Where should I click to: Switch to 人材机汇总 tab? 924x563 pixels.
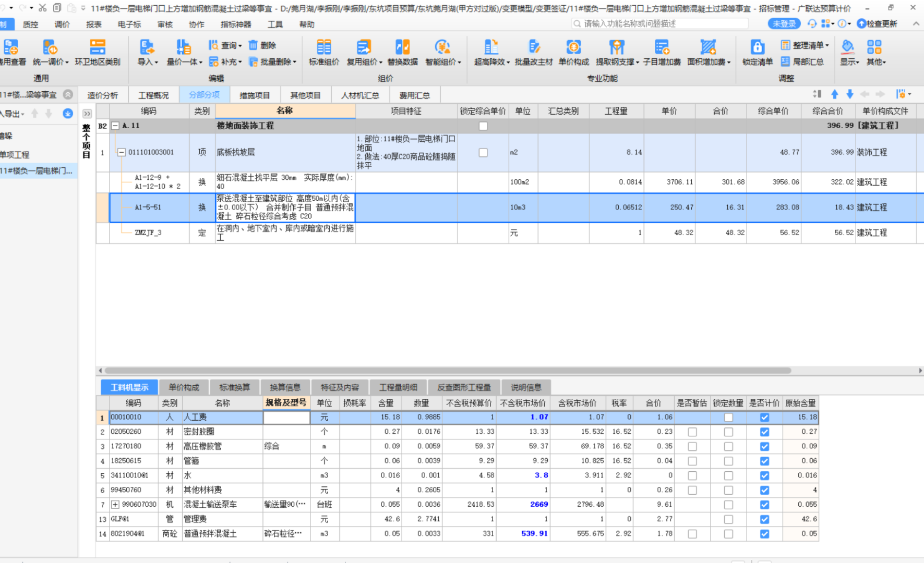[360, 95]
